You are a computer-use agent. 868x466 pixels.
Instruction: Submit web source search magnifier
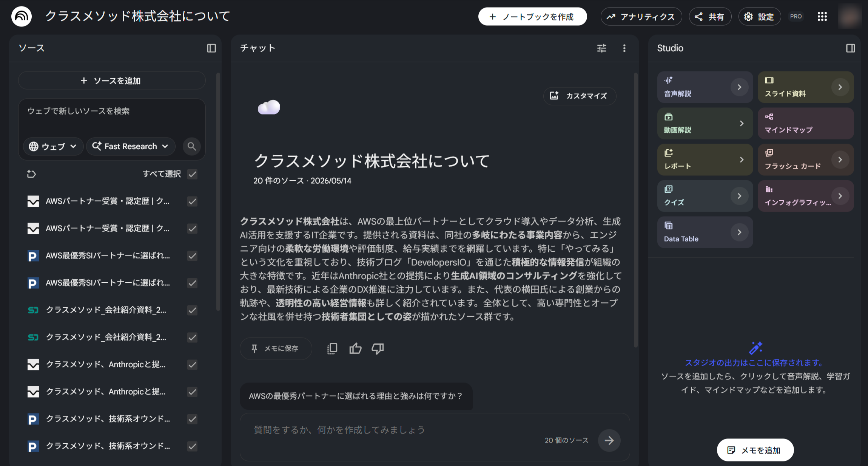[x=192, y=146]
